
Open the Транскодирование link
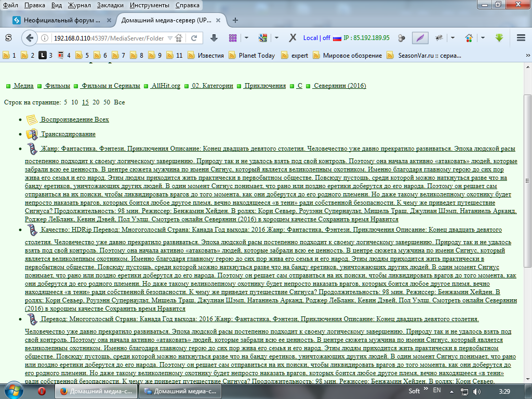[x=68, y=134]
